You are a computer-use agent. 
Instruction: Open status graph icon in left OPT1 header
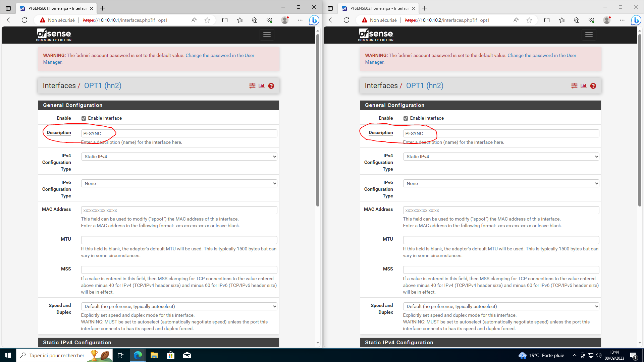click(262, 86)
